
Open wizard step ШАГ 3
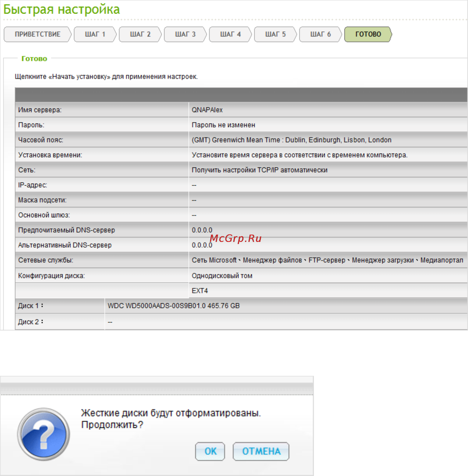pyautogui.click(x=185, y=34)
